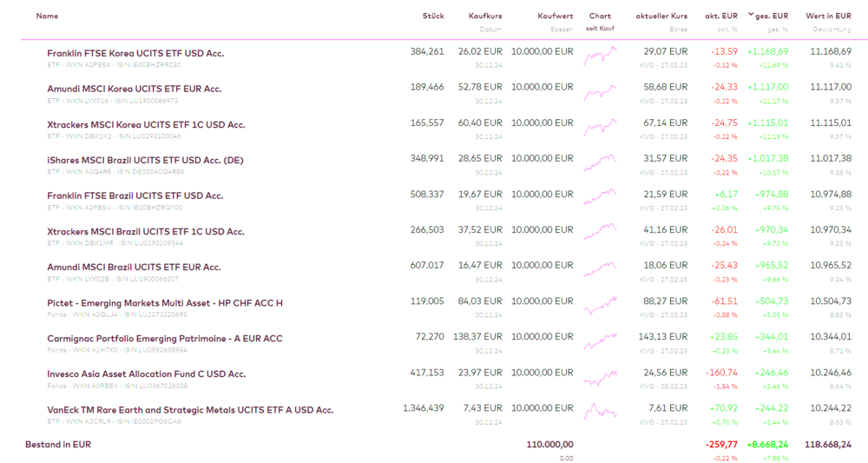Click the Kaufwert column header
This screenshot has height=463, width=868.
coord(556,16)
